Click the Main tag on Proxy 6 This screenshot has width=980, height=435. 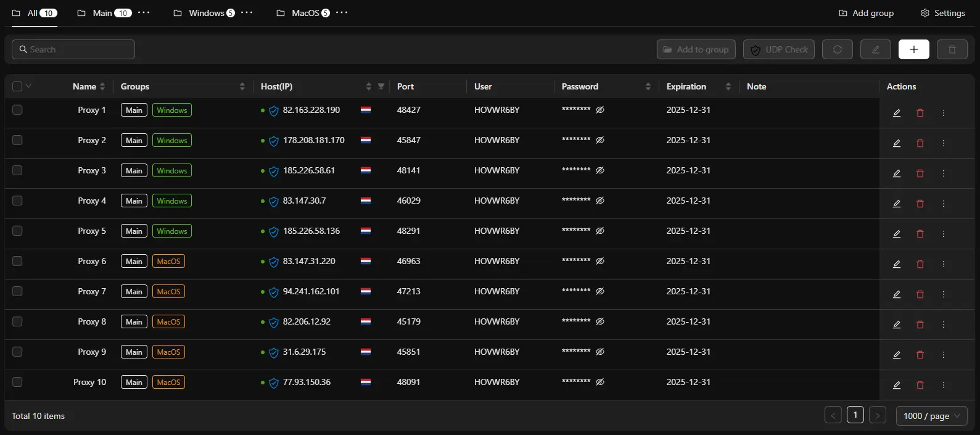click(134, 261)
